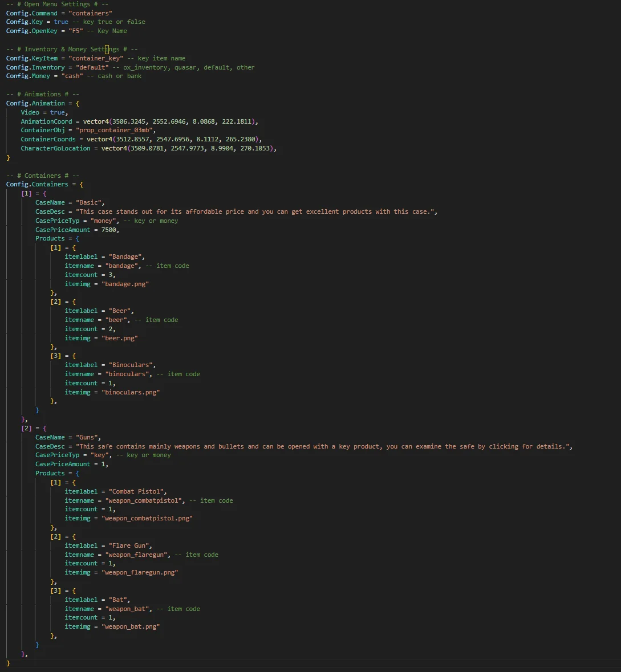Click the "default" inventory value
The height and width of the screenshot is (672, 621).
click(92, 67)
